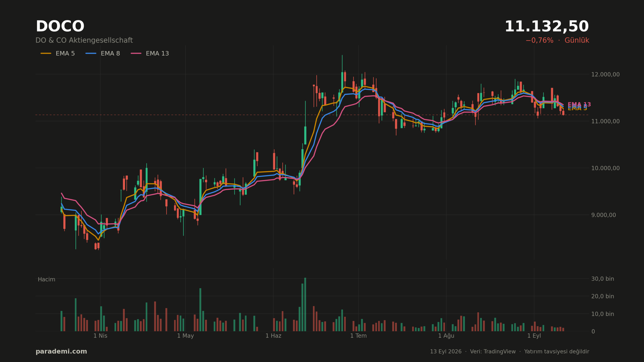The width and height of the screenshot is (644, 362).
Task: Select the 1 Haz date axis label
Action: tap(273, 336)
